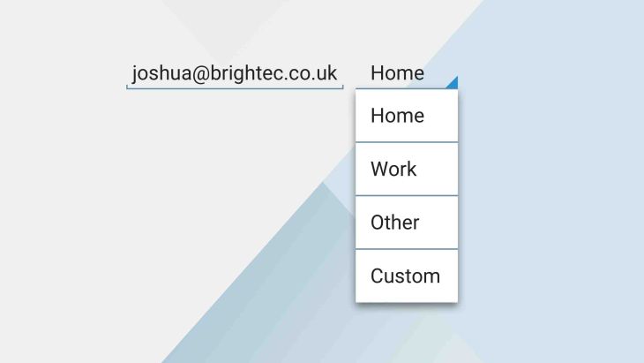Screen dimensions: 644x363
Task: Click the joshua@brightec.co.uk email field
Action: (x=235, y=73)
